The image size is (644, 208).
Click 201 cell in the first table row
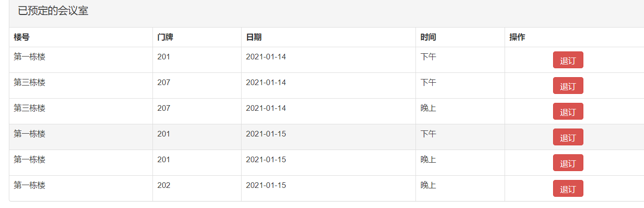tap(164, 57)
